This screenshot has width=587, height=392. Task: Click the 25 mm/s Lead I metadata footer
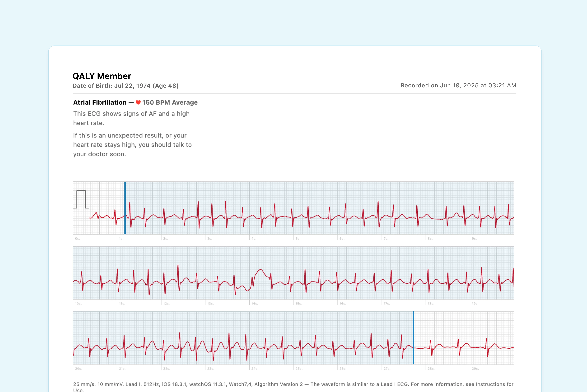175,384
